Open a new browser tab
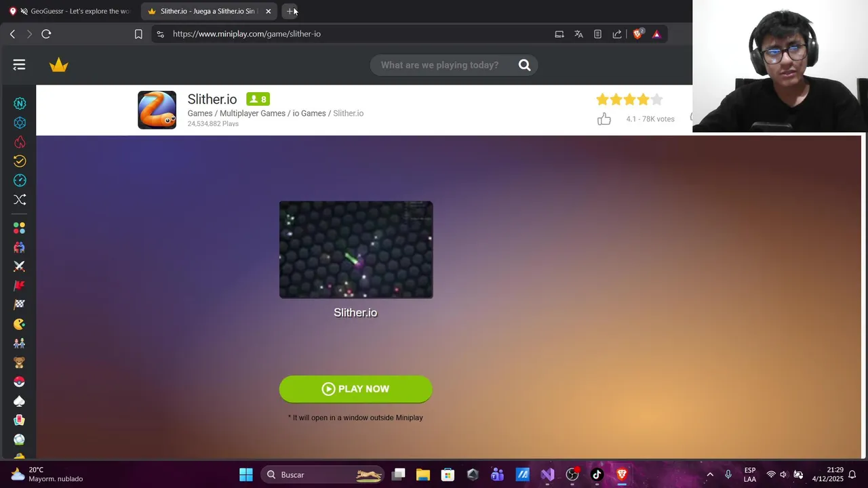Viewport: 868px width, 488px height. pos(290,11)
